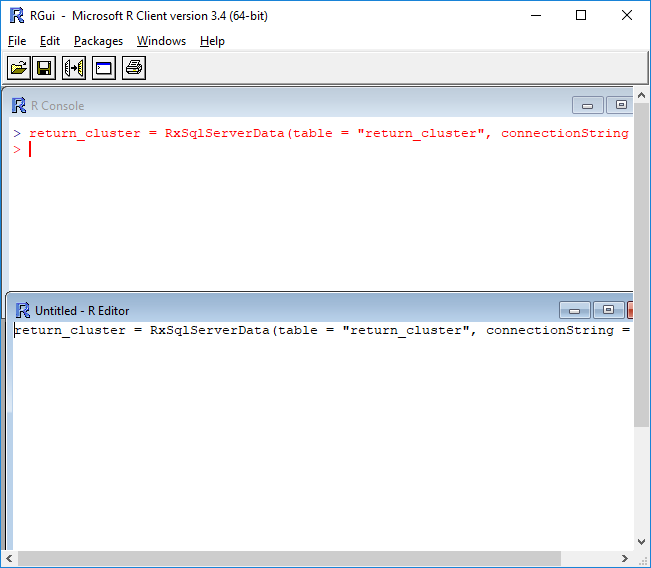Show the Help menu

pyautogui.click(x=212, y=41)
